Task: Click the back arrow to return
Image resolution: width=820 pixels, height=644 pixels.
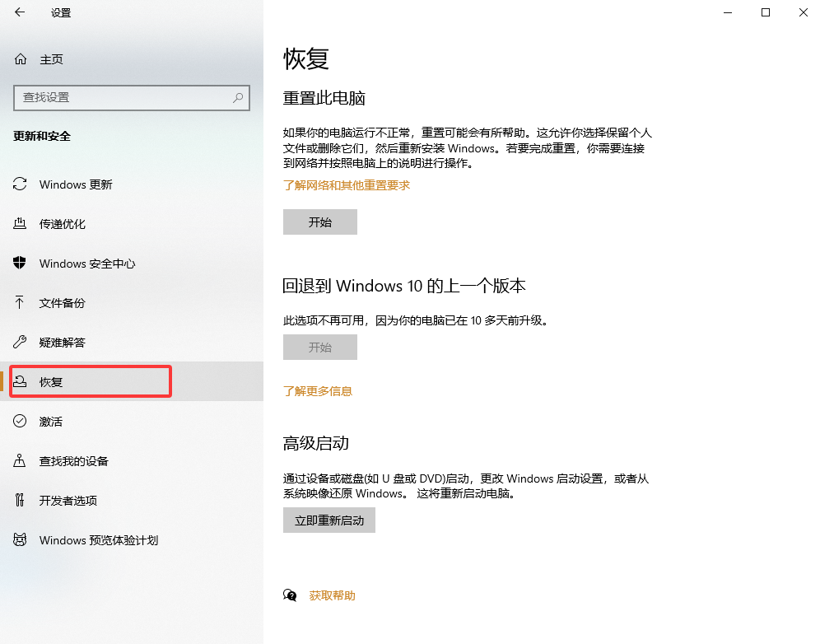Action: [20, 12]
